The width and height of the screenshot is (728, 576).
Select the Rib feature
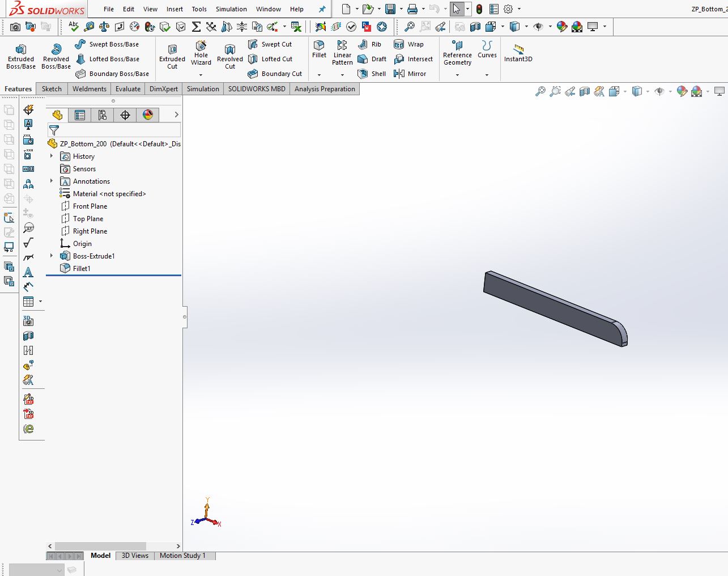(x=369, y=44)
